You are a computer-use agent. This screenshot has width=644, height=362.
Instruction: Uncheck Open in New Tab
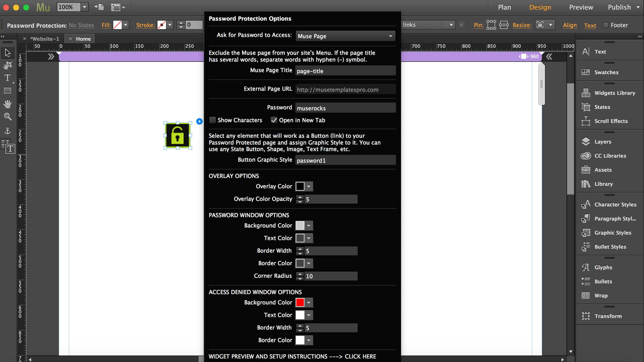pos(274,120)
